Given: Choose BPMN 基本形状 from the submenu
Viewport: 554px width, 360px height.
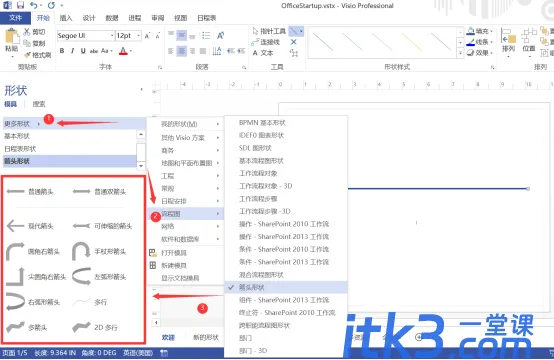Looking at the screenshot, I should pos(262,123).
